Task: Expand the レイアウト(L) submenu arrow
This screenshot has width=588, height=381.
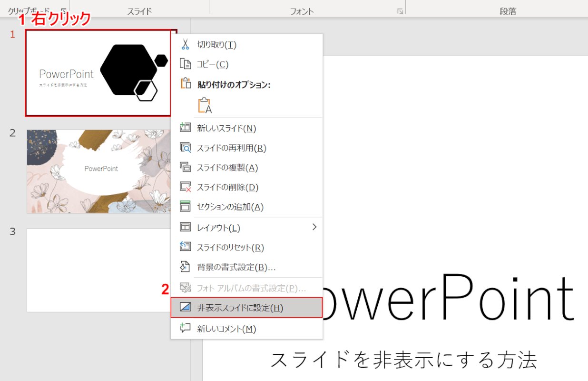Action: [314, 227]
